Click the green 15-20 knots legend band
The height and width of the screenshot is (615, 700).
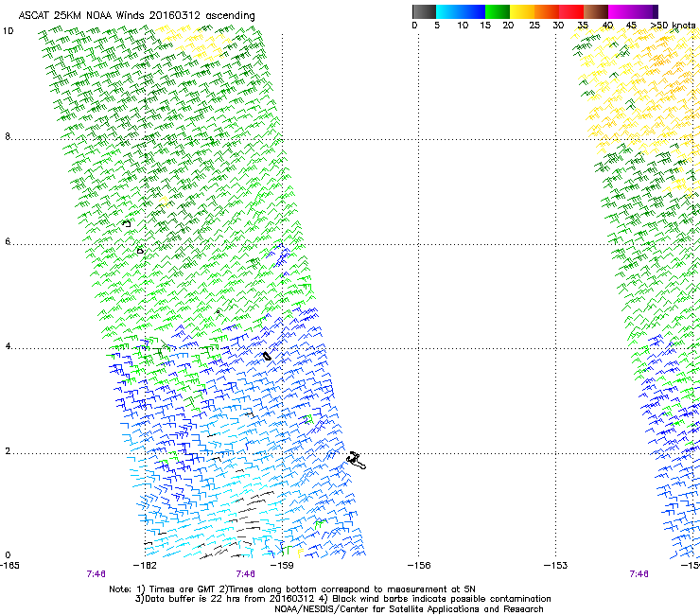[498, 11]
